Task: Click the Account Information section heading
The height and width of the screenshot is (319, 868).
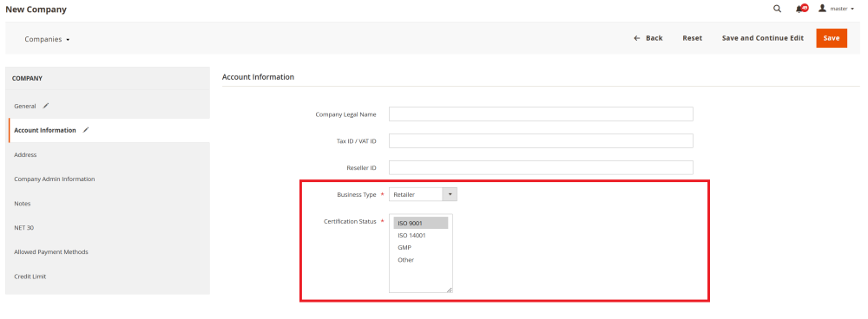Action: point(258,77)
